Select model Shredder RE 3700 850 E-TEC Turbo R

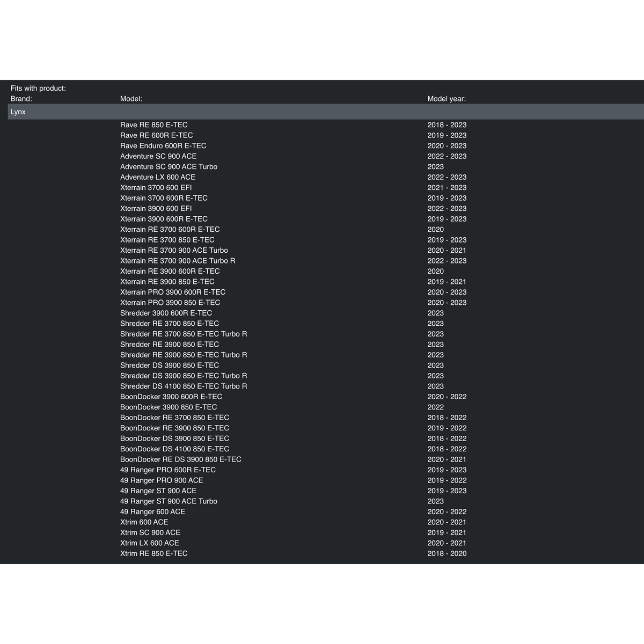pos(184,334)
